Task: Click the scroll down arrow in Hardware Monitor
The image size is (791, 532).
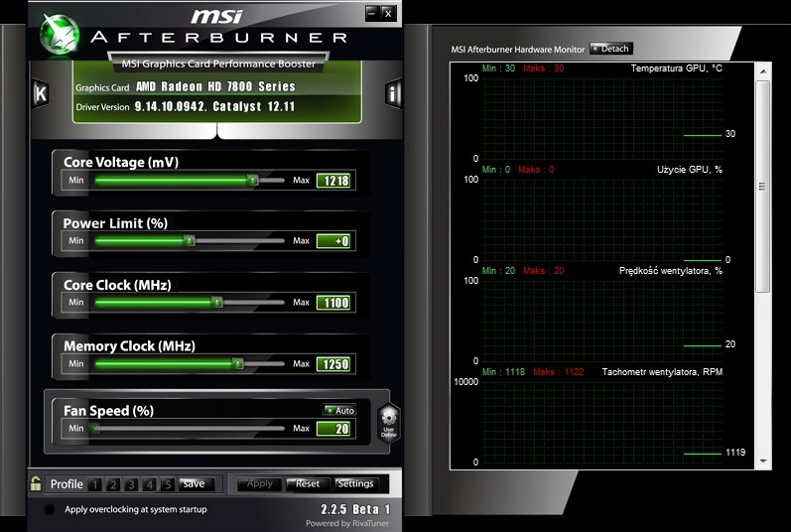Action: (x=763, y=461)
